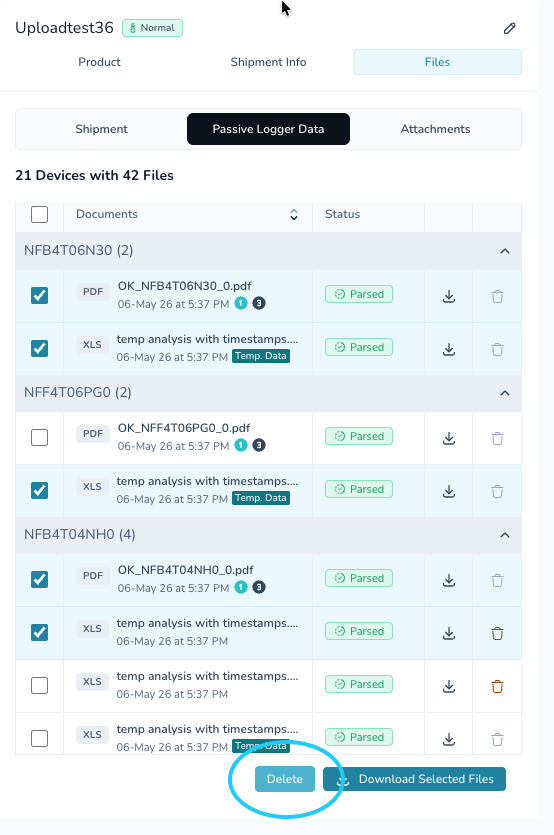Check OK_NFF4T06PG0_0.pdf checkbox
The width and height of the screenshot is (554, 835).
click(x=39, y=437)
